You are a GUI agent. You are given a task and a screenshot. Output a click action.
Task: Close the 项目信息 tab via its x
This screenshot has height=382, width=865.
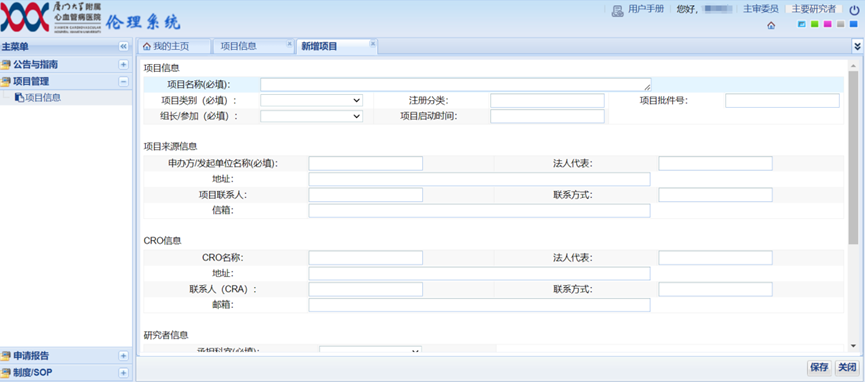click(289, 44)
